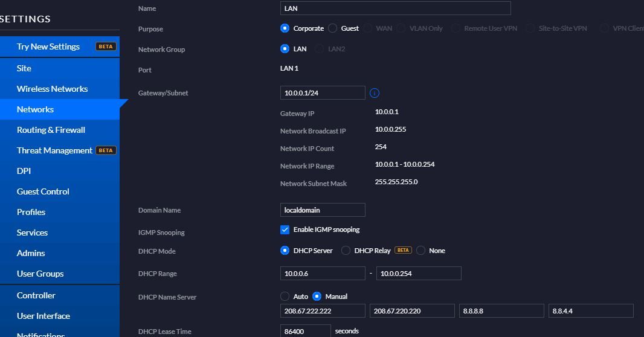
Task: Open the Routing & Firewall settings
Action: click(x=51, y=130)
